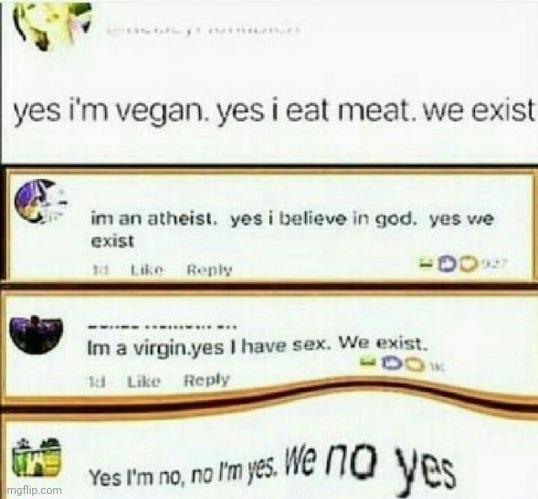The image size is (538, 499).
Task: Open the original poster's profile picture
Action: 53,27
